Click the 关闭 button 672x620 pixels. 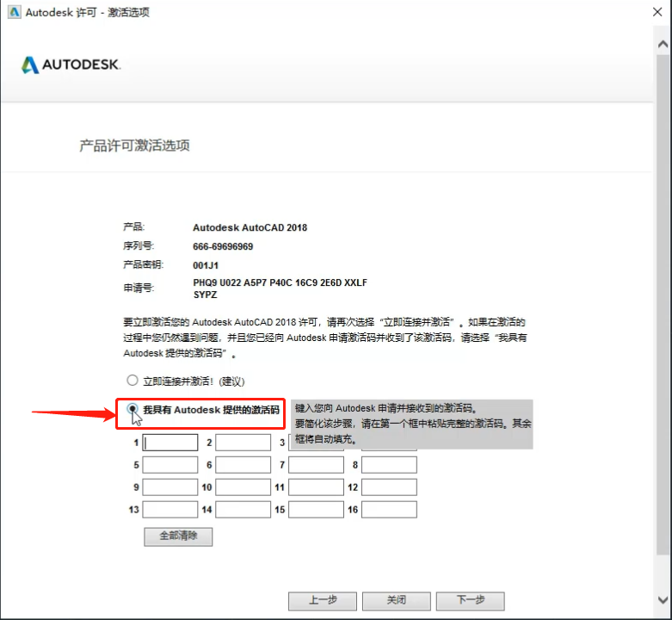coord(397,601)
